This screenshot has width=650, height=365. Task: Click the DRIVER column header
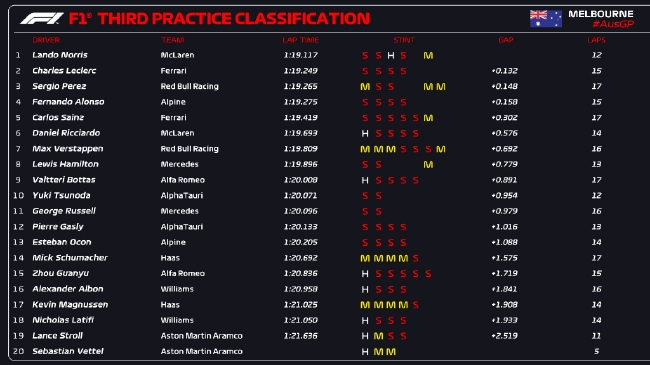click(x=46, y=40)
